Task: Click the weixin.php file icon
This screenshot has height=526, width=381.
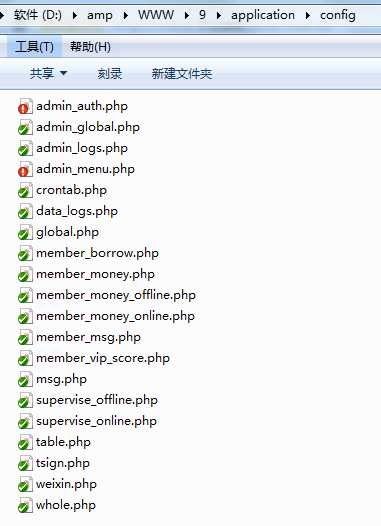Action: click(25, 484)
